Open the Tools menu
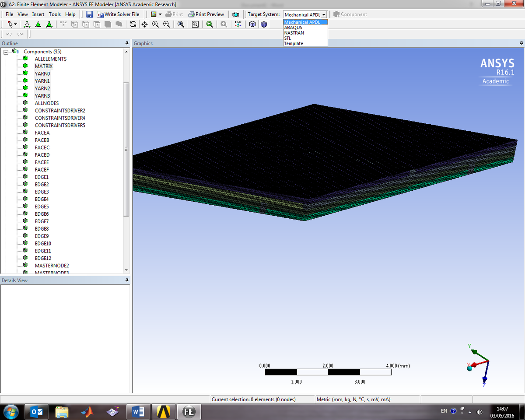The image size is (525, 420). (55, 14)
